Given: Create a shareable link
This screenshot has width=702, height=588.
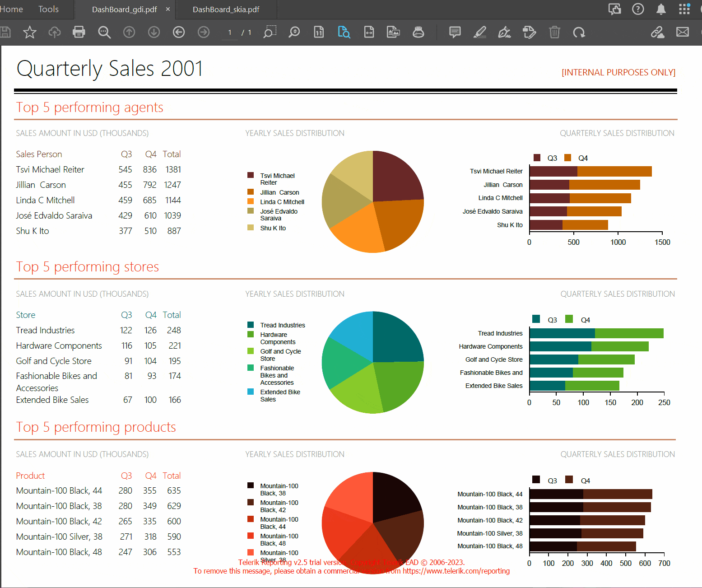Looking at the screenshot, I should coord(658,32).
